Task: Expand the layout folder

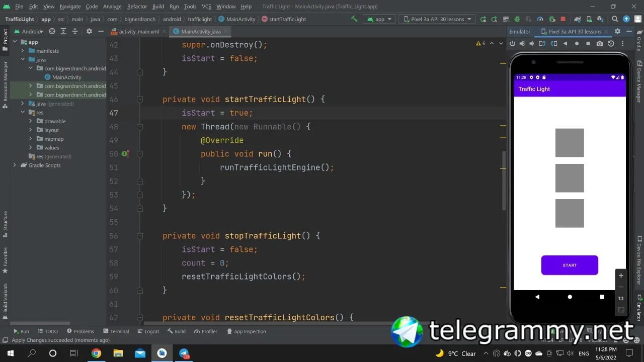Action: coord(31,130)
